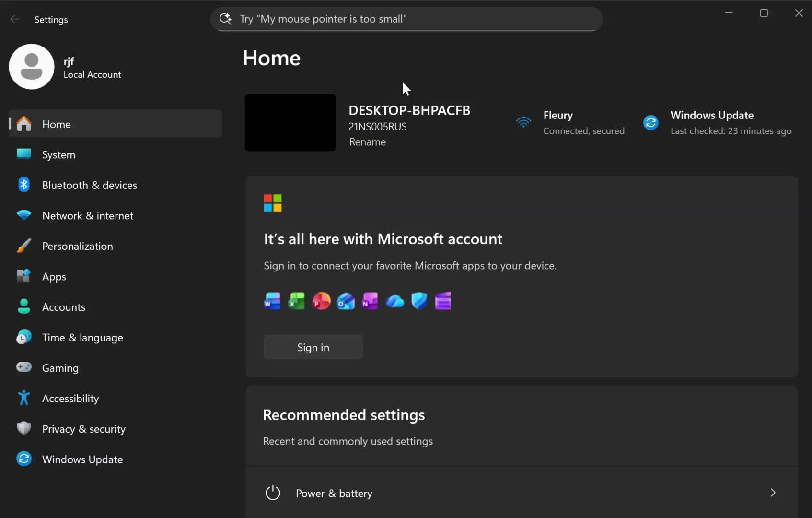Viewport: 812px width, 518px height.
Task: Select Bluetooth & devices in sidebar
Action: coord(89,185)
